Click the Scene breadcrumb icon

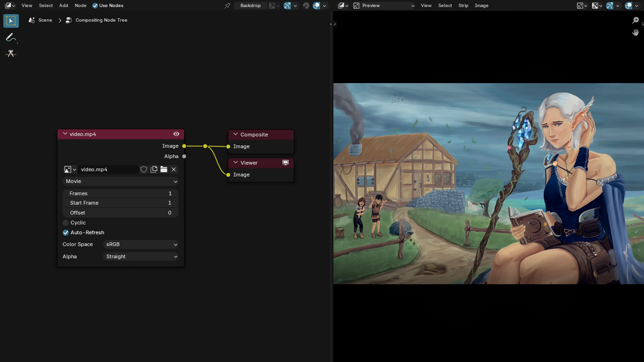32,20
